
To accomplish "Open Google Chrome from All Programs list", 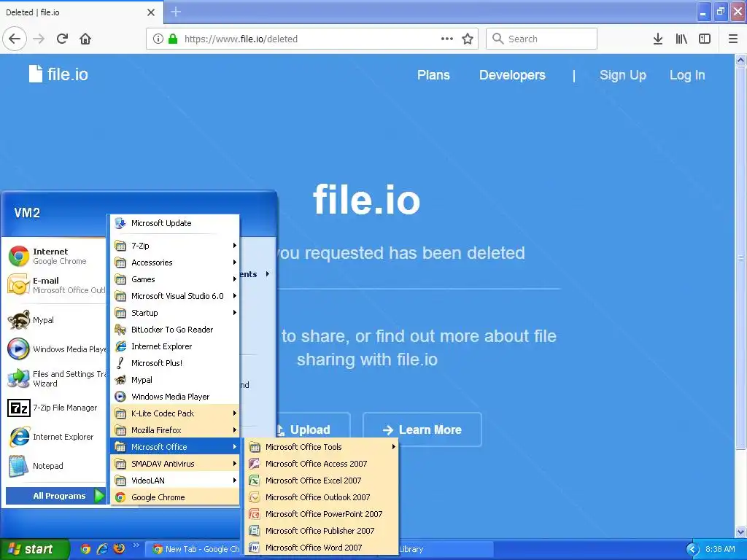I will click(x=175, y=497).
